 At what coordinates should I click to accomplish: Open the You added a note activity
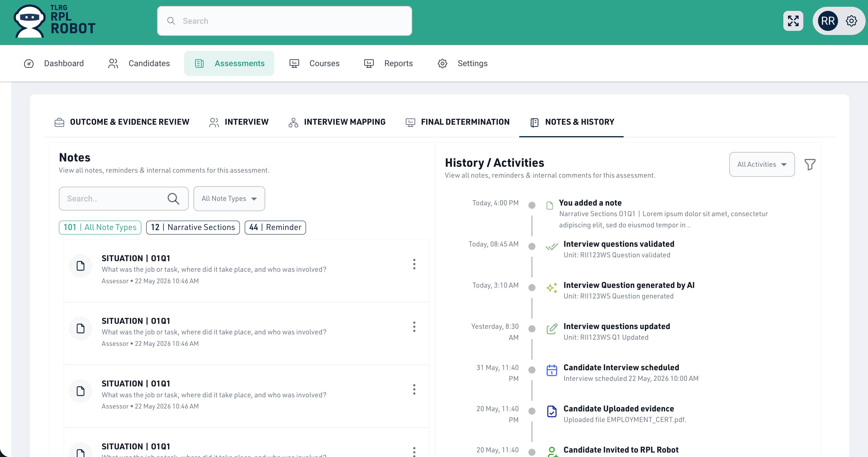[590, 203]
